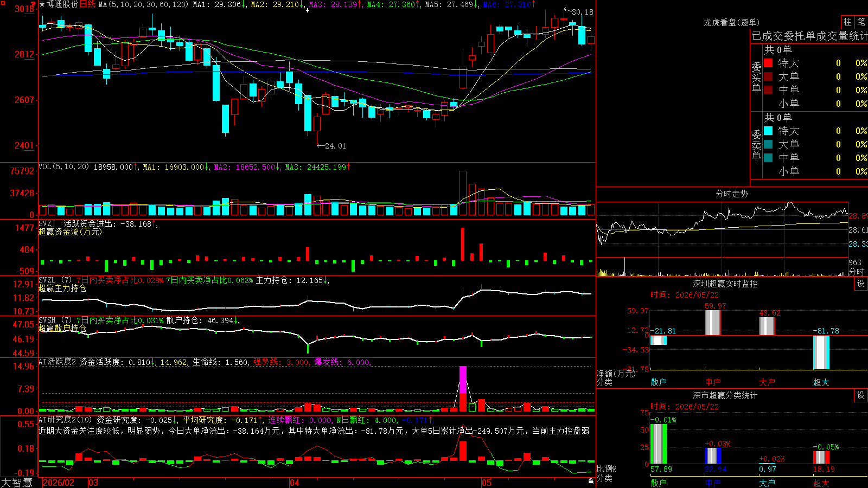Click the small red square icon at top-left corner
The width and height of the screenshot is (868, 488).
[x=2, y=2]
